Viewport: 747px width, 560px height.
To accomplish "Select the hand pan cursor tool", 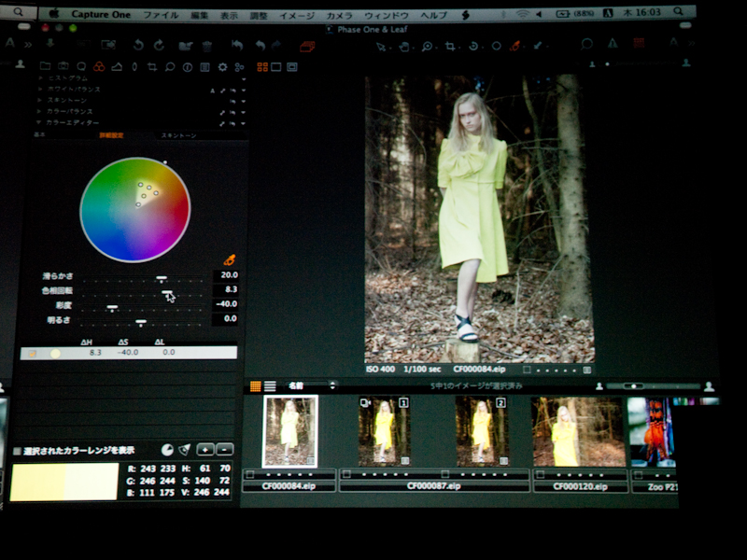I will pyautogui.click(x=405, y=45).
